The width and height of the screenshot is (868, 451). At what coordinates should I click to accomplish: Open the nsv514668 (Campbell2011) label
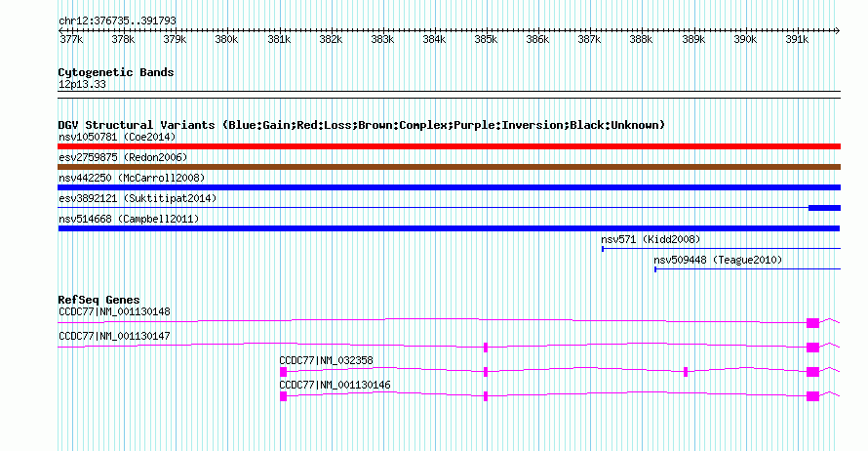click(x=129, y=219)
